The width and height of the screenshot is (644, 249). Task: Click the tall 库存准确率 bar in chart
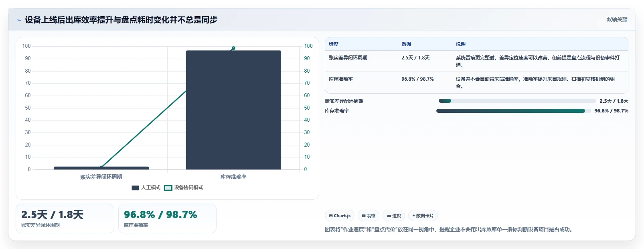pos(233,110)
